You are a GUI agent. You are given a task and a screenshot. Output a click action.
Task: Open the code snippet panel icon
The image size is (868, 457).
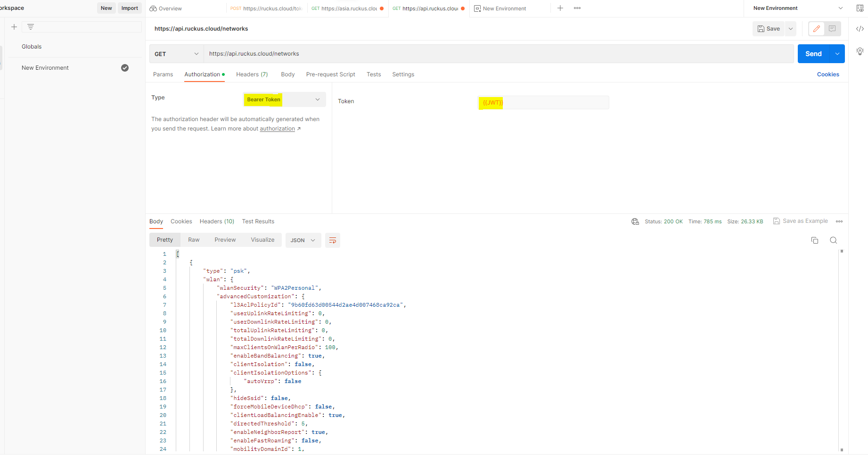click(860, 29)
